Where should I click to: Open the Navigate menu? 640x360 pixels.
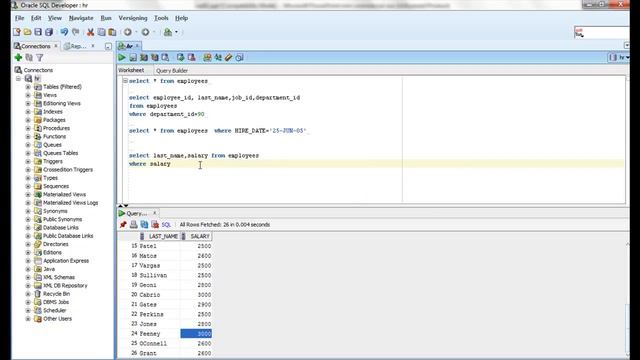(x=81, y=18)
